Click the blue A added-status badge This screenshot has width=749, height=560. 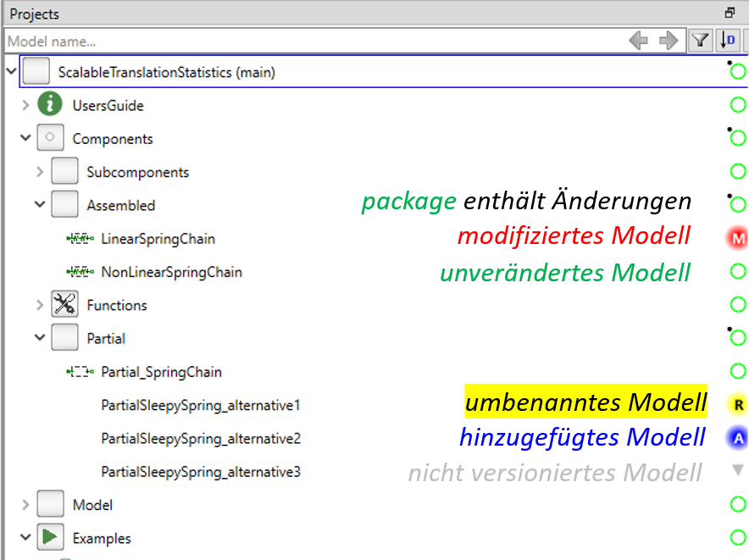coord(736,438)
